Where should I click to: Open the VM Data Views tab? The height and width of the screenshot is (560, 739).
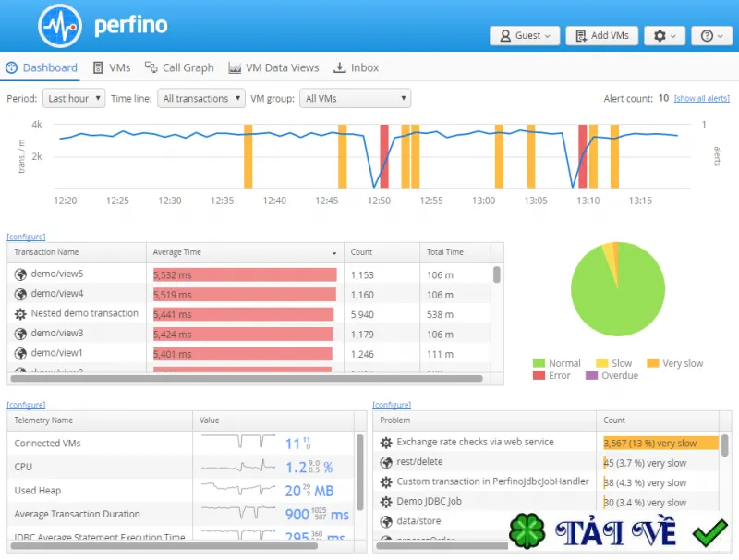(273, 67)
